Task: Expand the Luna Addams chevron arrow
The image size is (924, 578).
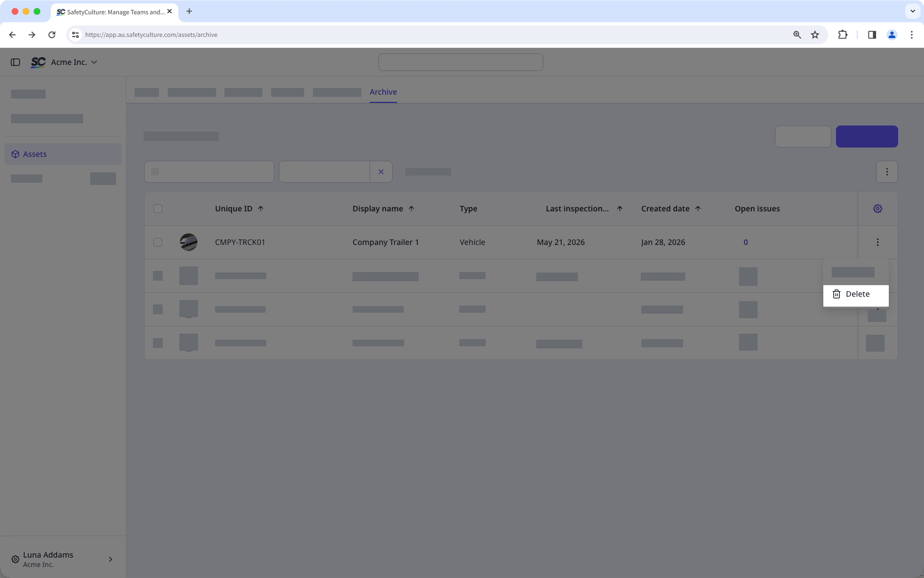Action: coord(111,559)
